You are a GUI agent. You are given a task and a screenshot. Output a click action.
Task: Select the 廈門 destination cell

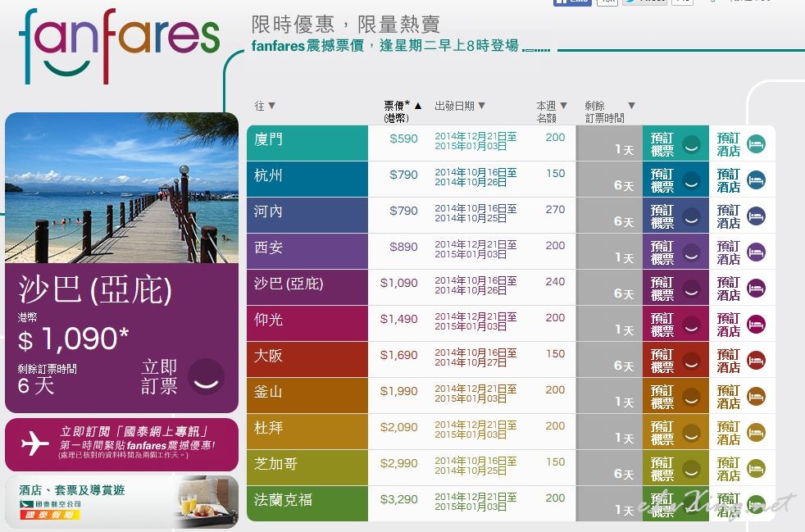(307, 143)
